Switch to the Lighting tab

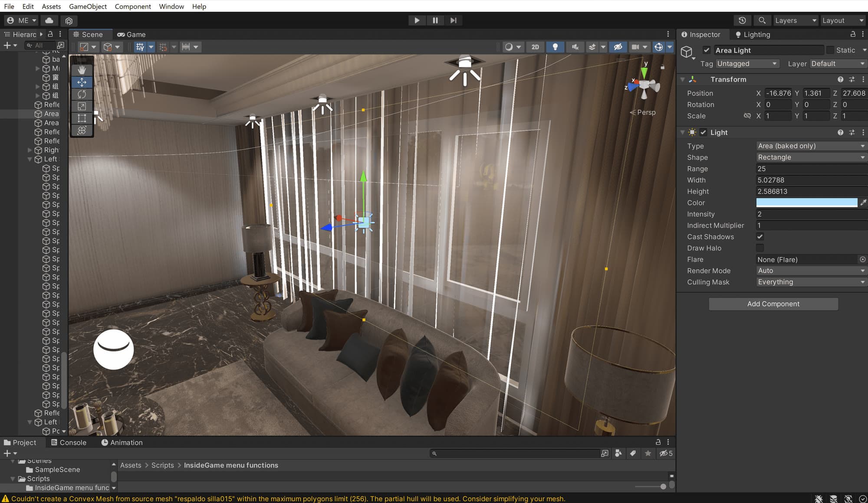coord(753,34)
